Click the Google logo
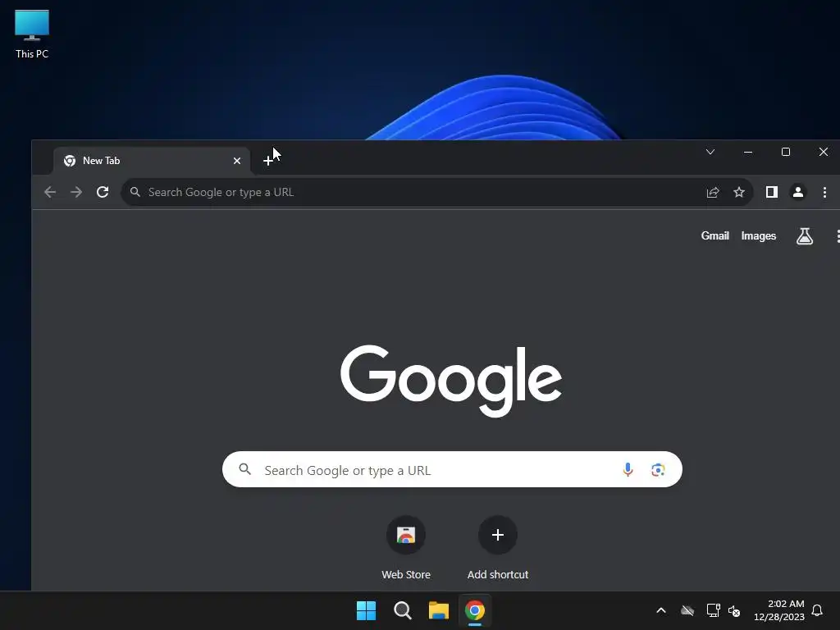 coord(451,381)
